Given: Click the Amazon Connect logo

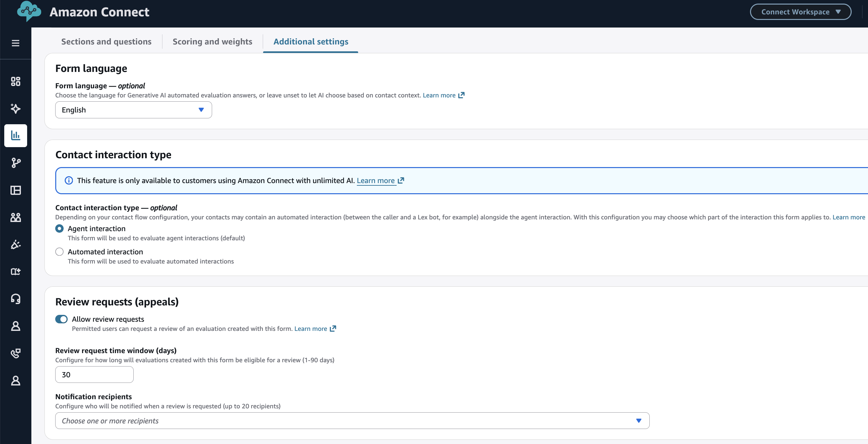Looking at the screenshot, I should [28, 12].
